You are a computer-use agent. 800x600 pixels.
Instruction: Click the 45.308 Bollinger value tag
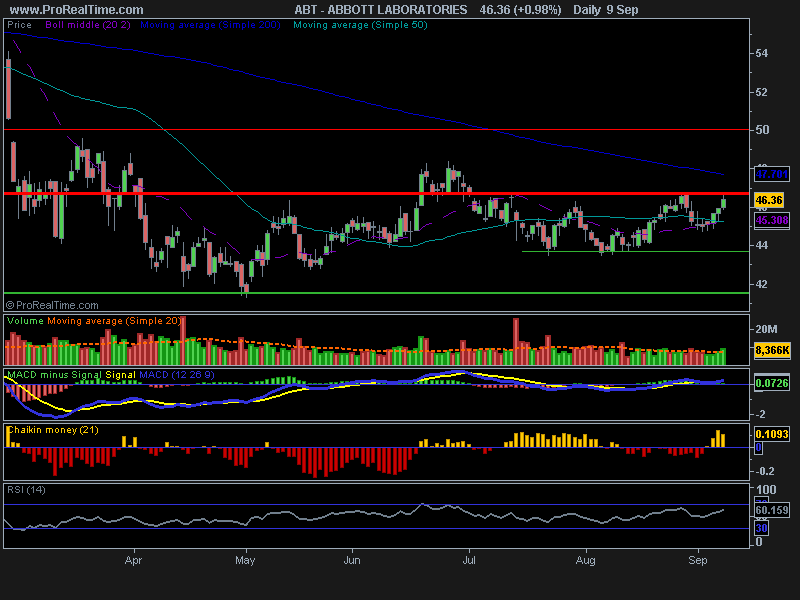point(772,220)
